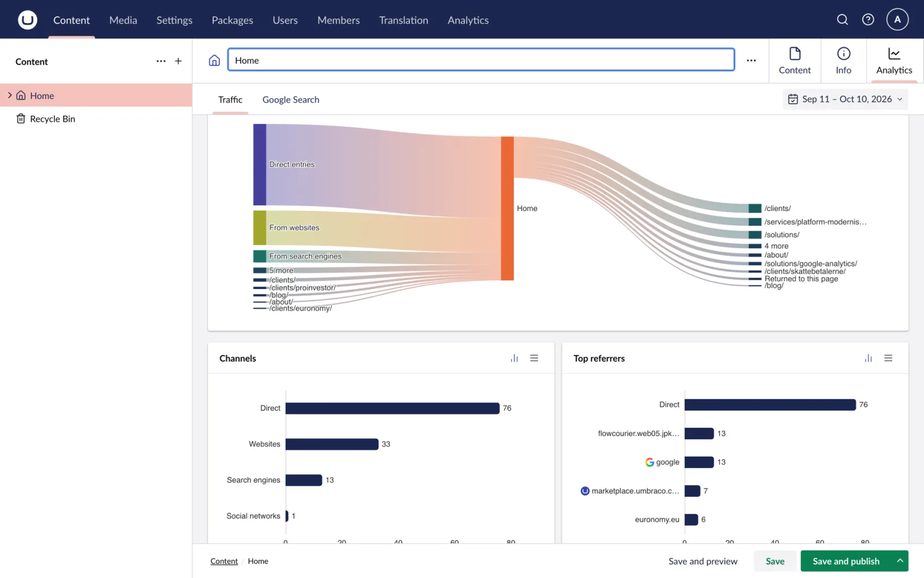Image resolution: width=924 pixels, height=578 pixels.
Task: Select Home in content tree
Action: point(96,95)
